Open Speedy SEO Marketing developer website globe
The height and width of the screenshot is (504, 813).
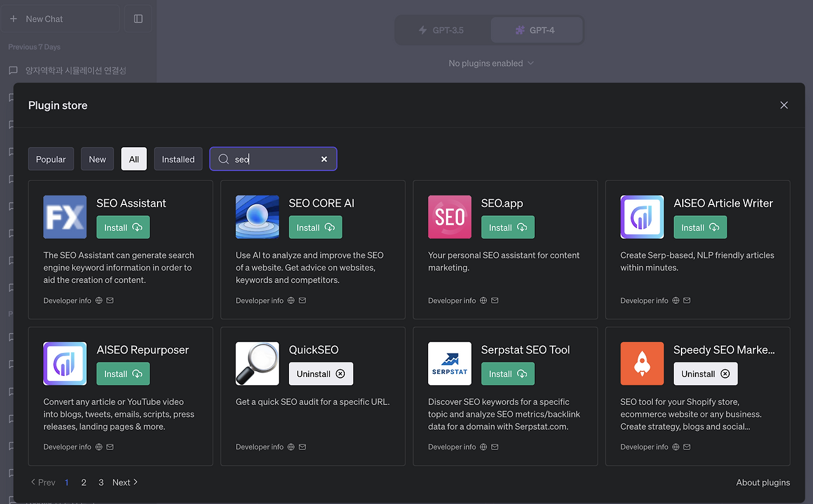[676, 447]
